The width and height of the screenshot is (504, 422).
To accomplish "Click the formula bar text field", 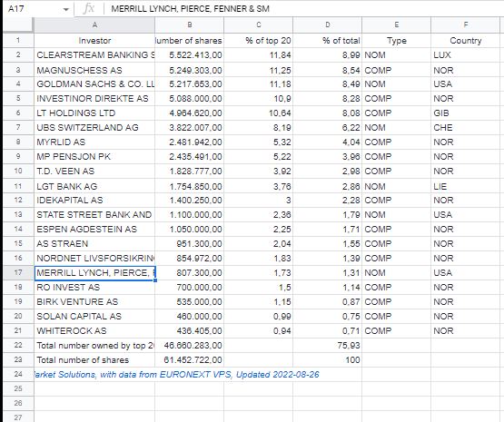I will 303,9.
